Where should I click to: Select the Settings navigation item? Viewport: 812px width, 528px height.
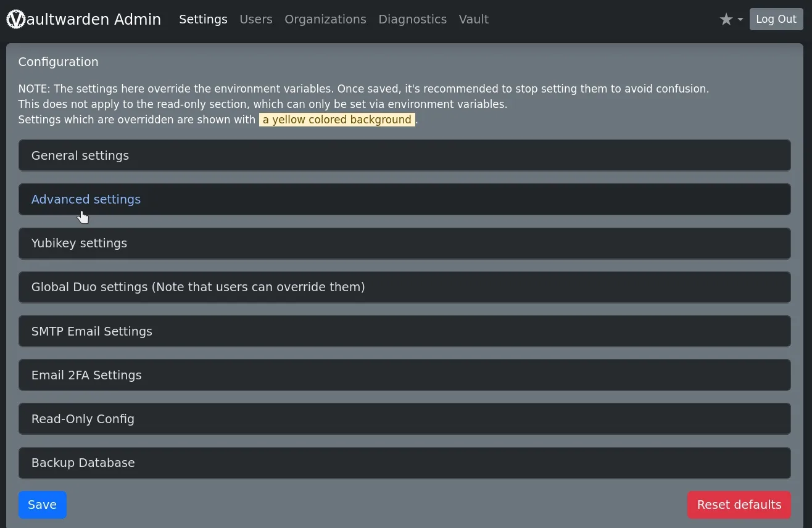pyautogui.click(x=203, y=19)
